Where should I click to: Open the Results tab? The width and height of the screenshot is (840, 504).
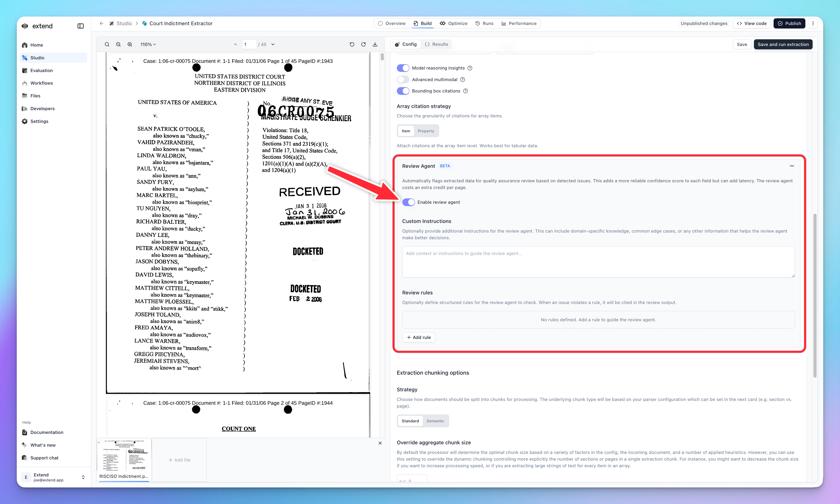(x=437, y=45)
